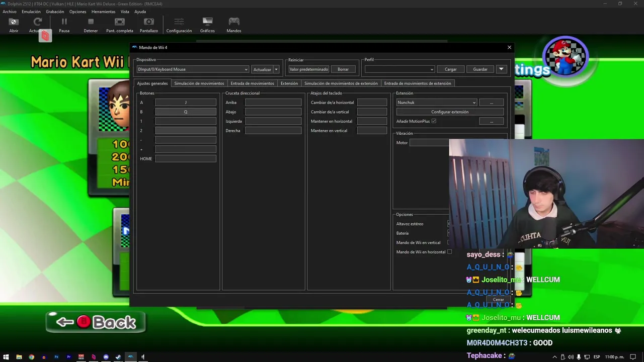Click the Cambiar de/a horizontal field

[x=372, y=103]
